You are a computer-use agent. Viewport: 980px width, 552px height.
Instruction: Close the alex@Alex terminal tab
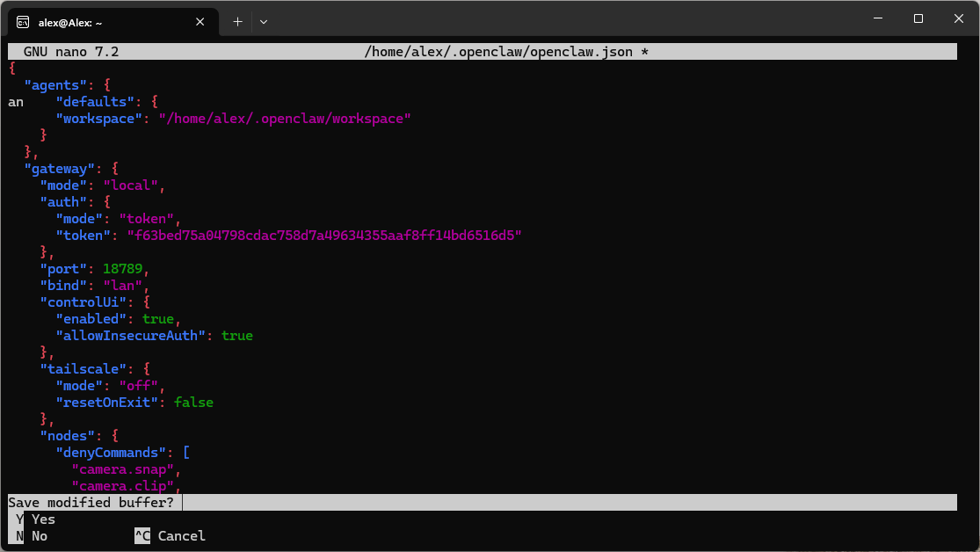(203, 21)
